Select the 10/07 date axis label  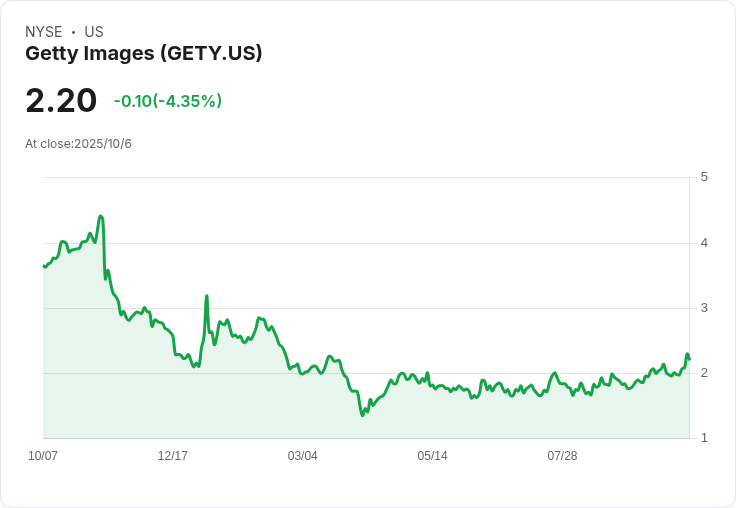pyautogui.click(x=43, y=456)
